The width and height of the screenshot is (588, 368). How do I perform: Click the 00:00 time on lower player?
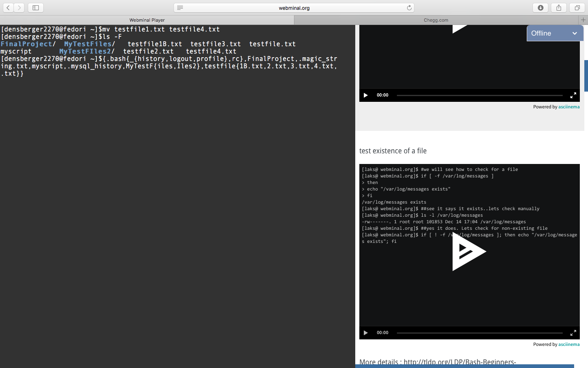tap(383, 333)
